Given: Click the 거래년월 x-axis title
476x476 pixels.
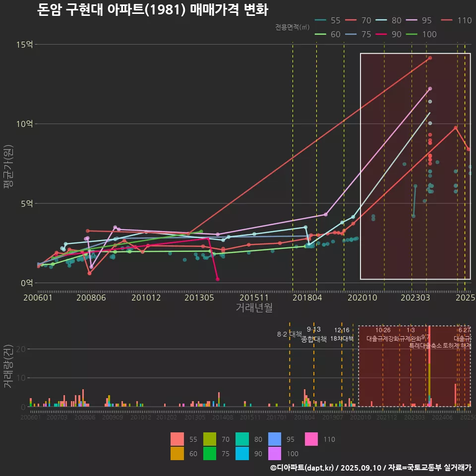Looking at the screenshot, I should pos(254,308).
